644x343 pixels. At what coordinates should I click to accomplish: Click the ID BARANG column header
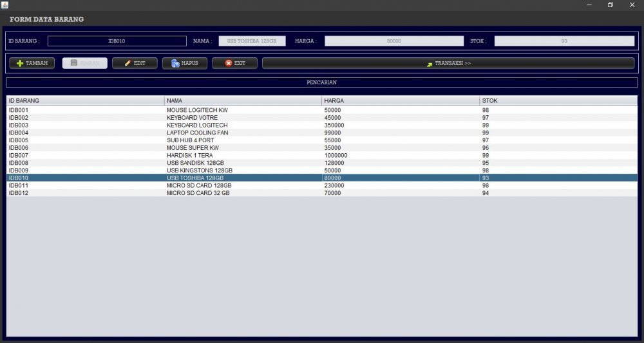[x=85, y=101]
